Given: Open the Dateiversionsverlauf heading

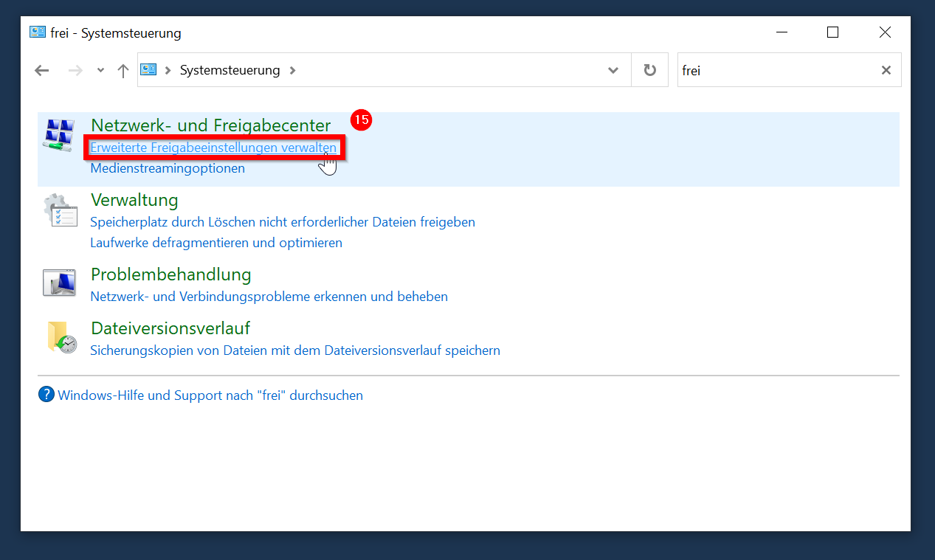Looking at the screenshot, I should click(170, 328).
